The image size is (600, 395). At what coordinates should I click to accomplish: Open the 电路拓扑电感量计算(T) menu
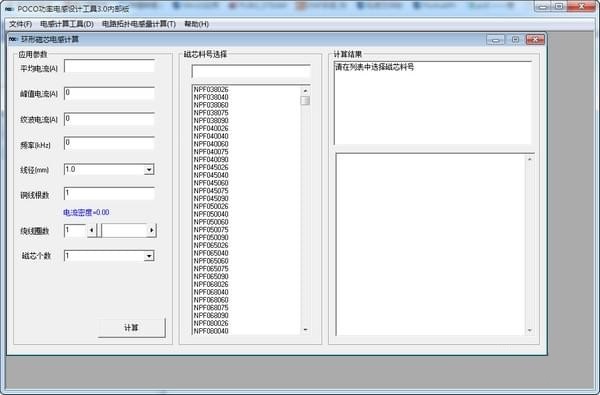[x=139, y=24]
